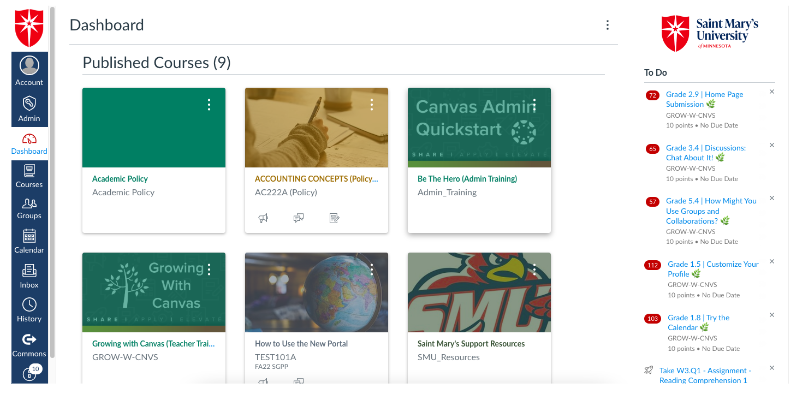Click the Growing With Canvas card banner
Screen dimensions: 799x410
[x=154, y=292]
